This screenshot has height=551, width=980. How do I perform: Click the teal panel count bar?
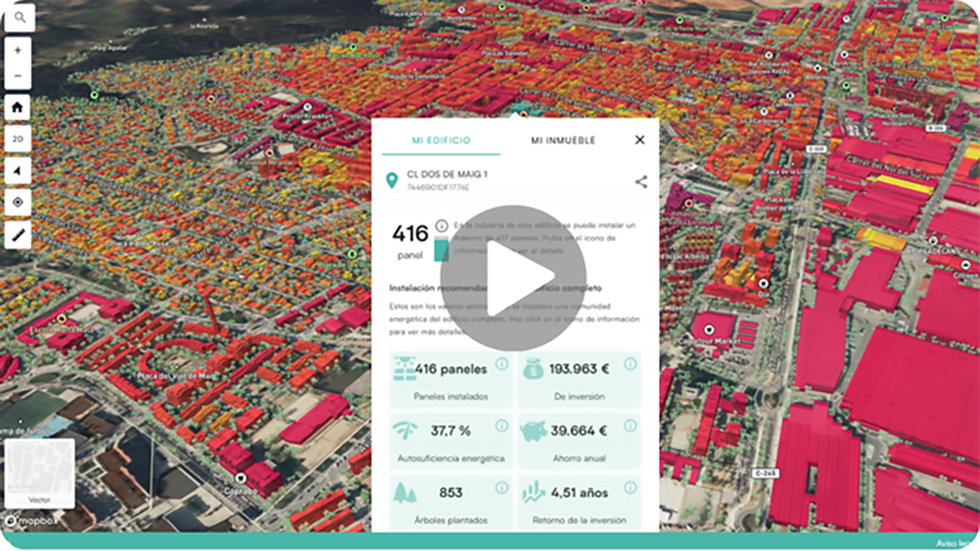(441, 249)
